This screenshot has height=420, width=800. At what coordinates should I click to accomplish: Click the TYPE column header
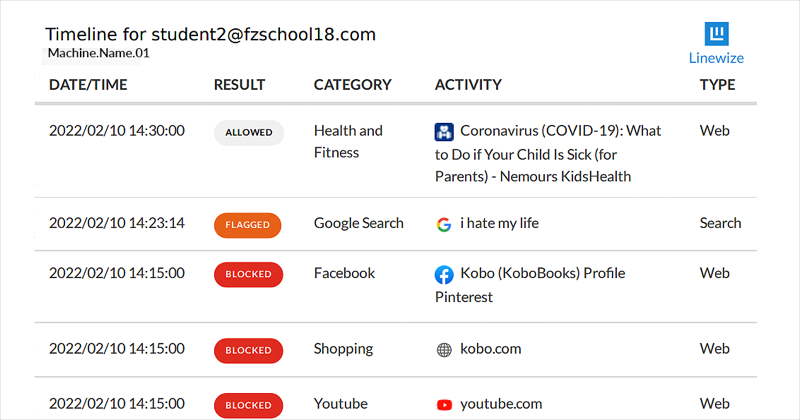(717, 85)
